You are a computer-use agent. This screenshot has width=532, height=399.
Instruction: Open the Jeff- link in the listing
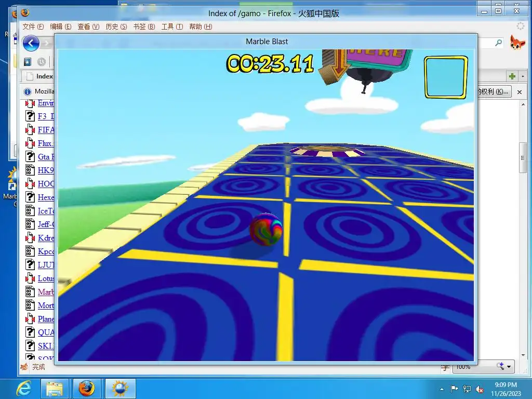tap(46, 224)
